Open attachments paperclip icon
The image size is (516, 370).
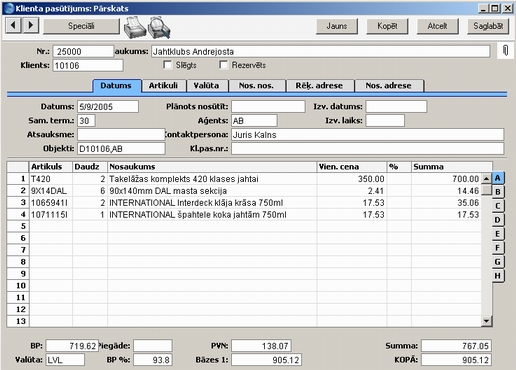(505, 51)
